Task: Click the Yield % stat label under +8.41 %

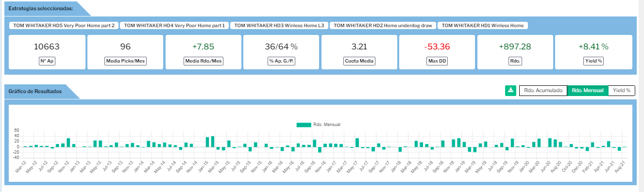Action: 593,62
